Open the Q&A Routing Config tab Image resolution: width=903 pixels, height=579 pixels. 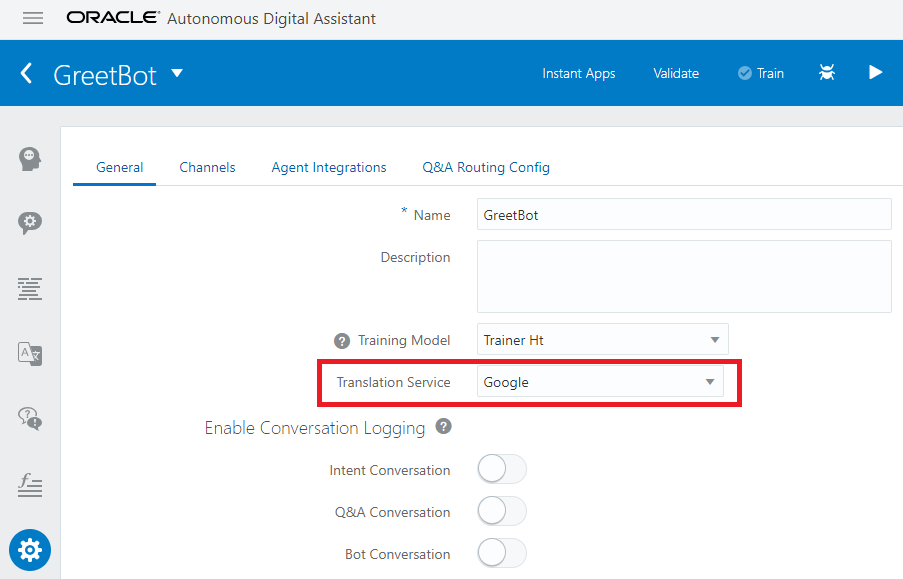click(486, 168)
